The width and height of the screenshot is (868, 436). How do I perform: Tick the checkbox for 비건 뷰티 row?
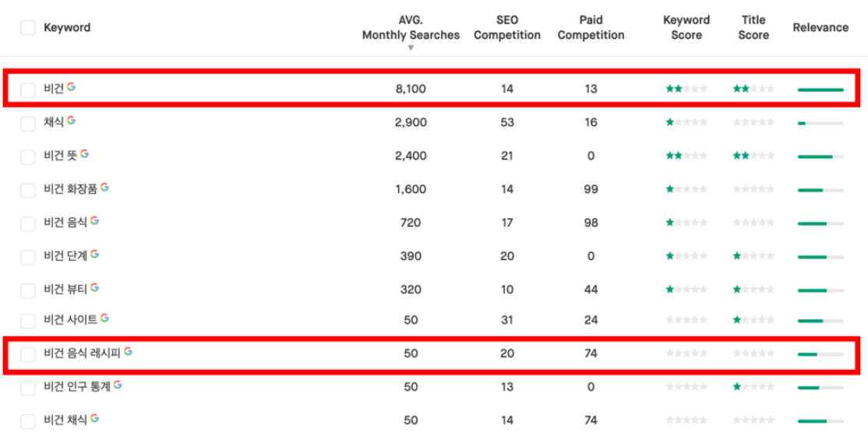(x=28, y=290)
